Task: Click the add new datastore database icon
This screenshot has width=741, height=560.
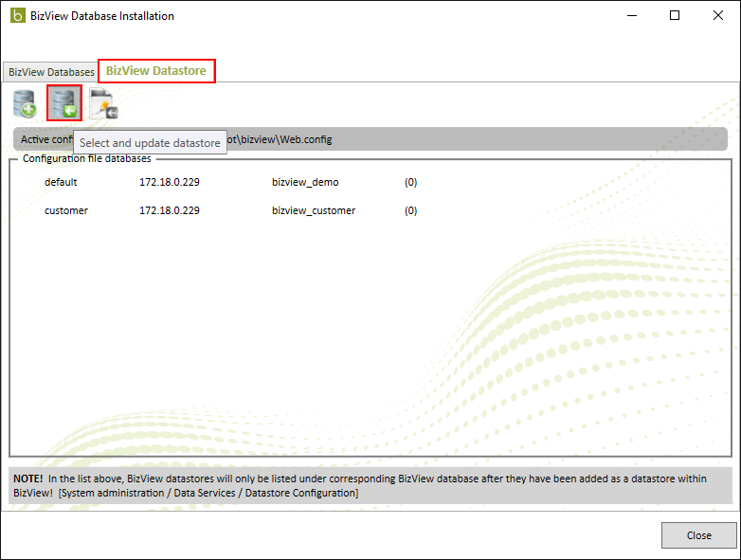Action: click(x=25, y=103)
